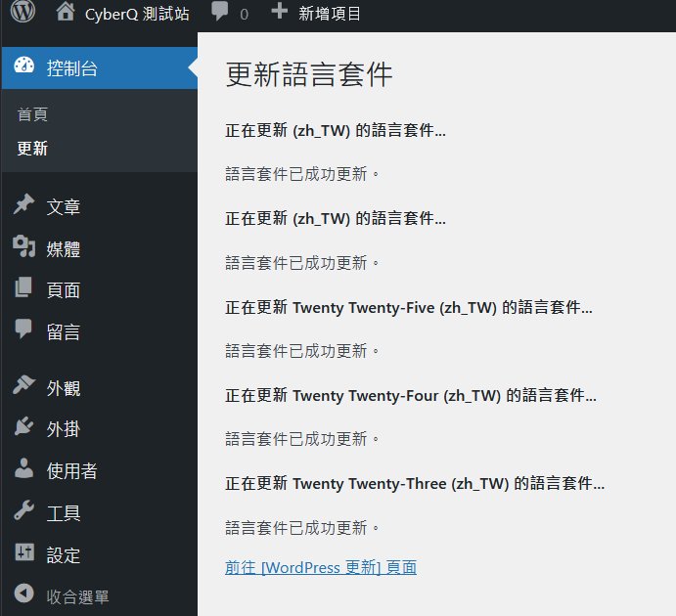Click the wrench icon for 工具
The width and height of the screenshot is (676, 616).
[x=23, y=510]
